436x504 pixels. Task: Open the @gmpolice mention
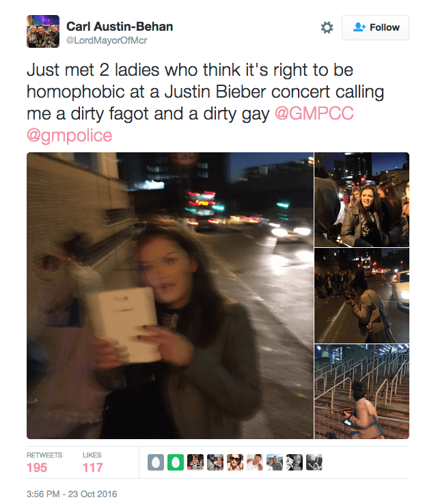[70, 135]
